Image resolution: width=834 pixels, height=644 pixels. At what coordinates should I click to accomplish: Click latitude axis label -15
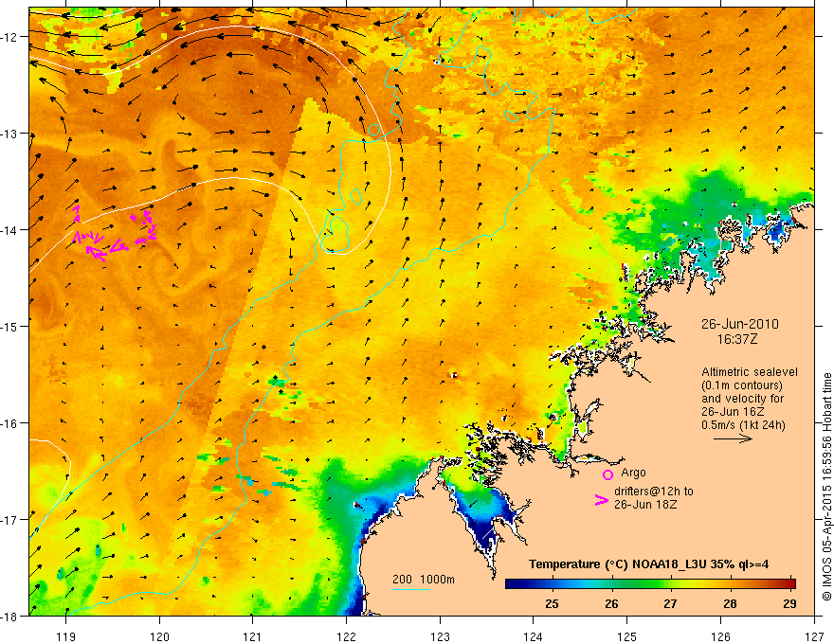(9, 326)
